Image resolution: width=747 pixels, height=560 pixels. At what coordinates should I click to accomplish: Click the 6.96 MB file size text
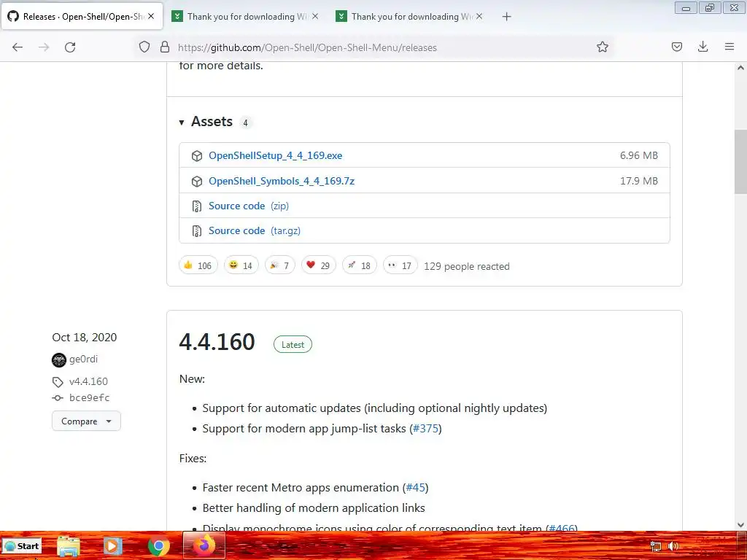point(639,156)
